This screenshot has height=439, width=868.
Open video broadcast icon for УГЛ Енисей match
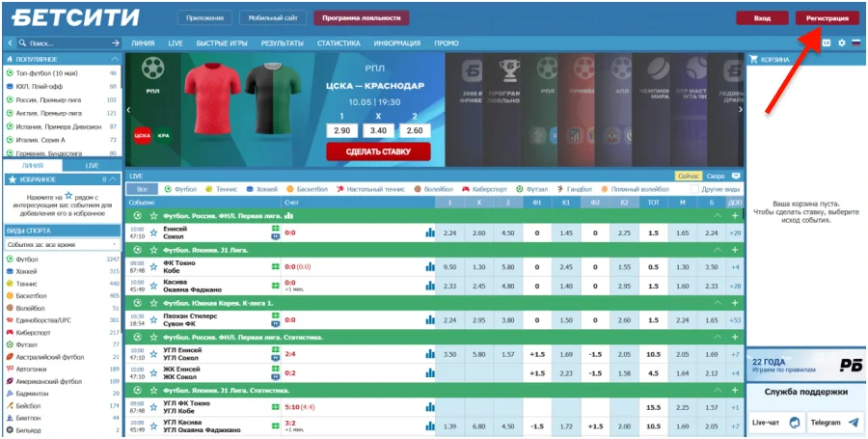(x=275, y=358)
